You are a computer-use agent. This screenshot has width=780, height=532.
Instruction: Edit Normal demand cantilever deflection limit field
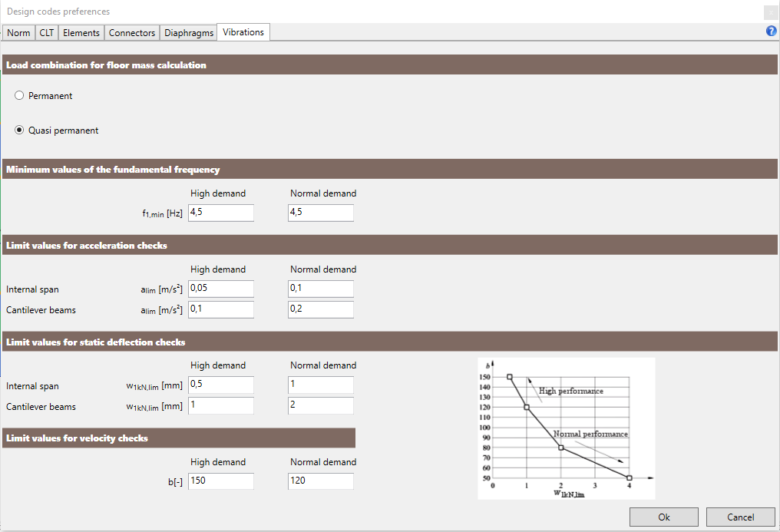321,405
